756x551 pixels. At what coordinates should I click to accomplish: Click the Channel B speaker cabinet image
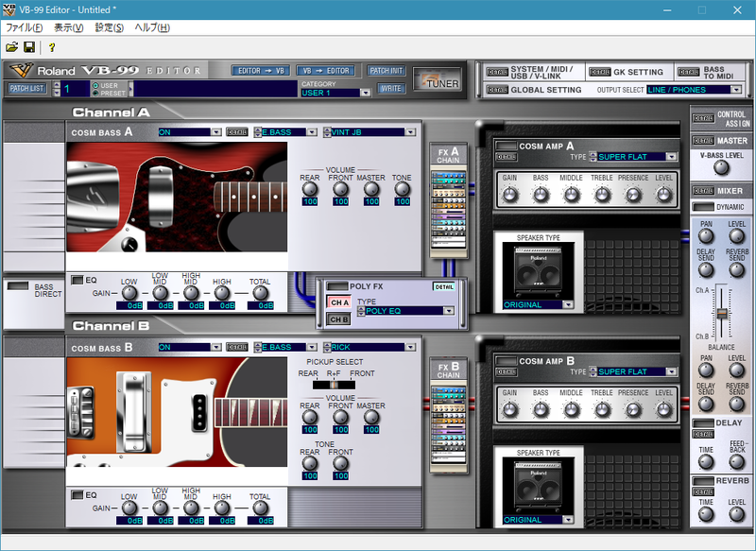pos(538,486)
